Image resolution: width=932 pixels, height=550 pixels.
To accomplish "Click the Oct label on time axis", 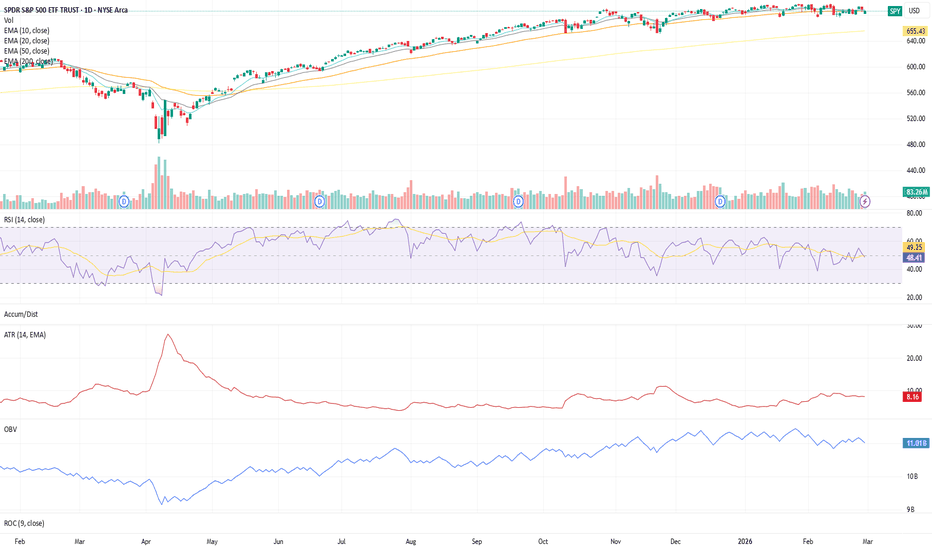I will point(543,542).
